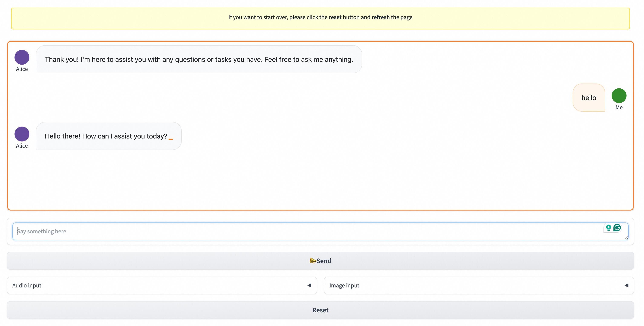Click the 'Me' name label under the green avatar

(x=619, y=108)
